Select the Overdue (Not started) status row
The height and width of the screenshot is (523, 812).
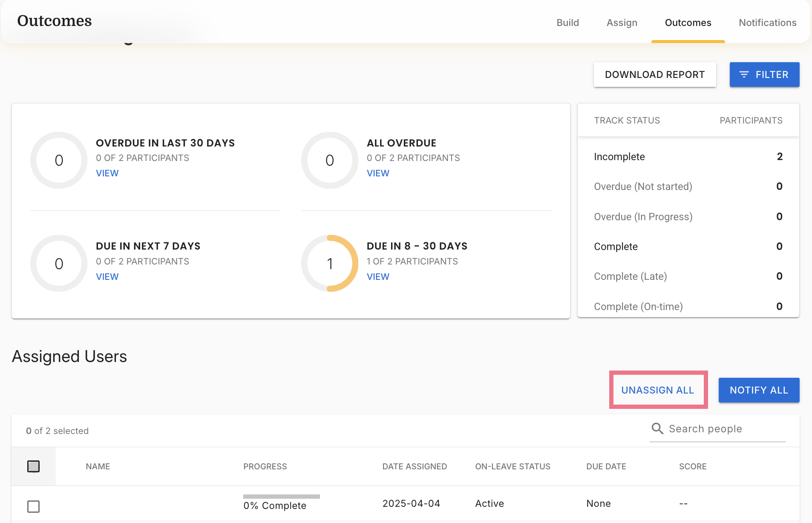click(688, 187)
